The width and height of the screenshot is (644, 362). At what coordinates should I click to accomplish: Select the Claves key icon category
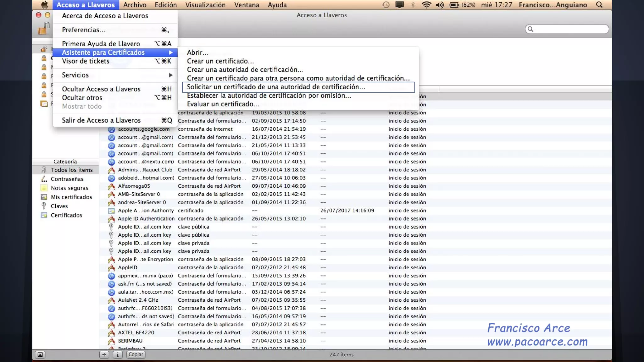coord(44,206)
